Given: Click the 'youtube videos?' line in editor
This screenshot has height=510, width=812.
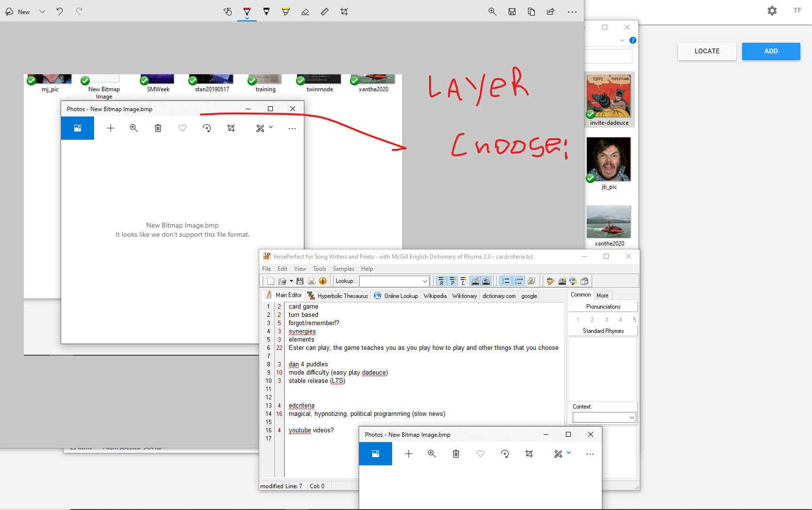Looking at the screenshot, I should pyautogui.click(x=311, y=430).
